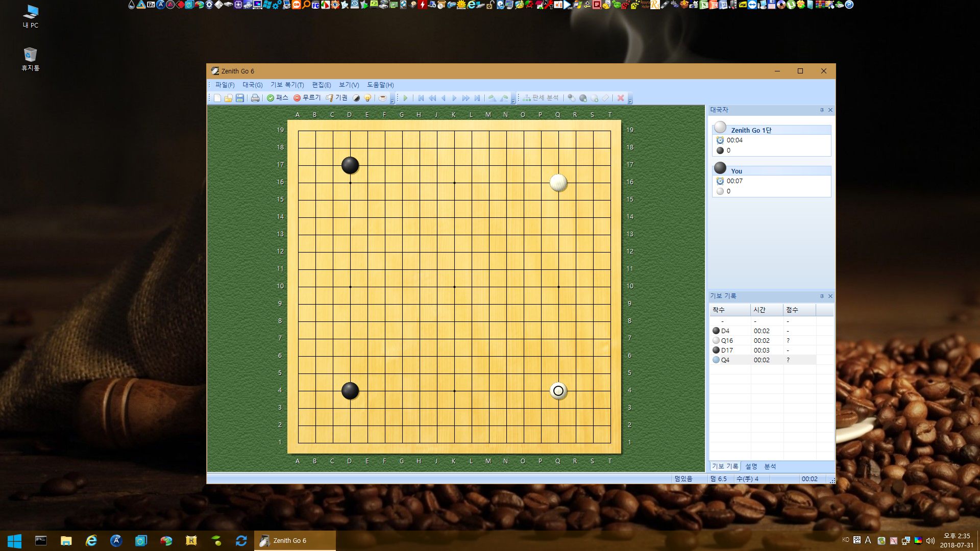The image size is (980, 551).
Task: Click the green play arrow icon
Action: point(406,98)
